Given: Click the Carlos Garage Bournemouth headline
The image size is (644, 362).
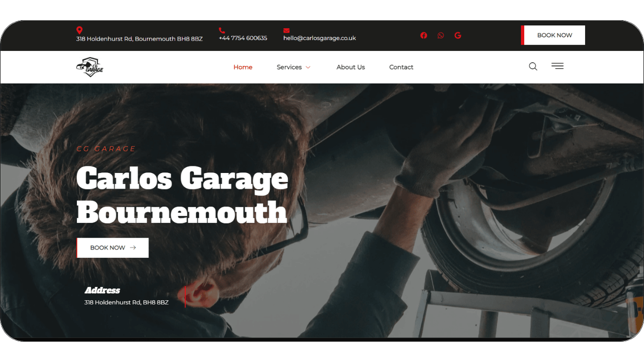Looking at the screenshot, I should pyautogui.click(x=182, y=196).
